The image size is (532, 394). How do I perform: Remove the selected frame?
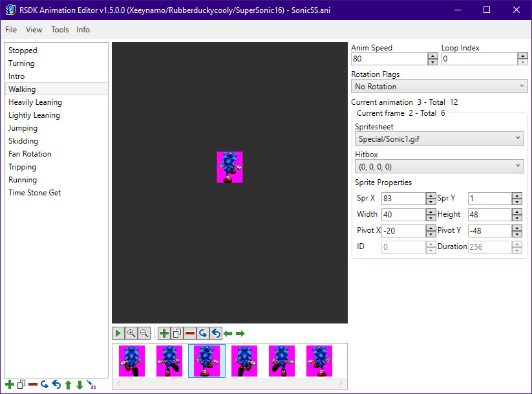pos(189,333)
